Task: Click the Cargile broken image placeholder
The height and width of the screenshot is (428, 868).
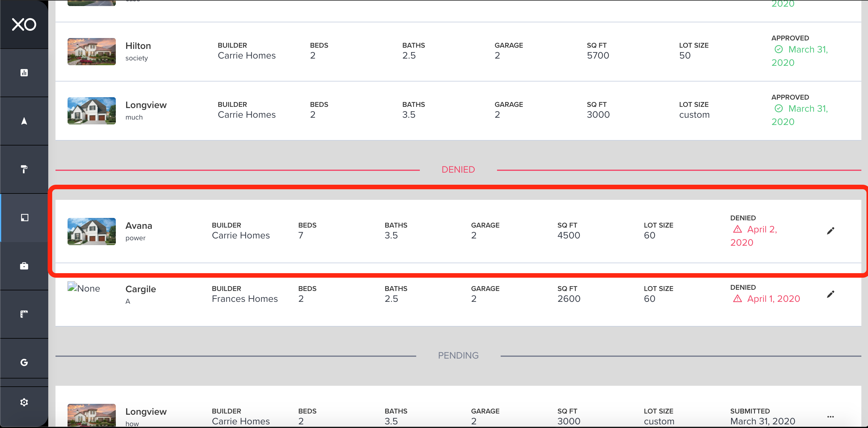Action: point(84,288)
